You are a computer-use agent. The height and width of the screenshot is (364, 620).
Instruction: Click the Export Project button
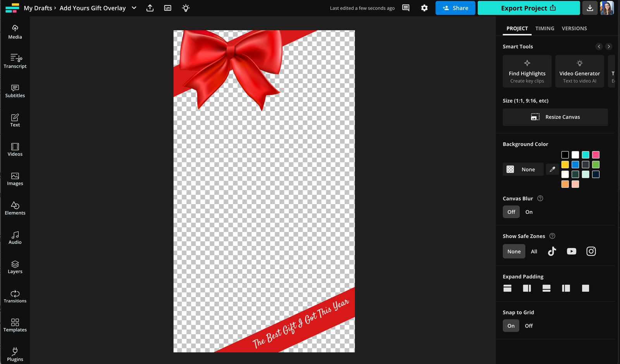[528, 8]
